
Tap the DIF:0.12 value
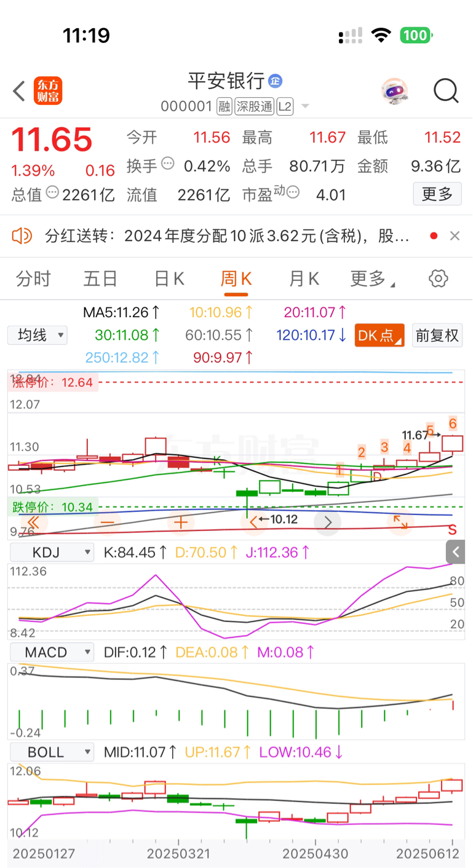pos(135,652)
